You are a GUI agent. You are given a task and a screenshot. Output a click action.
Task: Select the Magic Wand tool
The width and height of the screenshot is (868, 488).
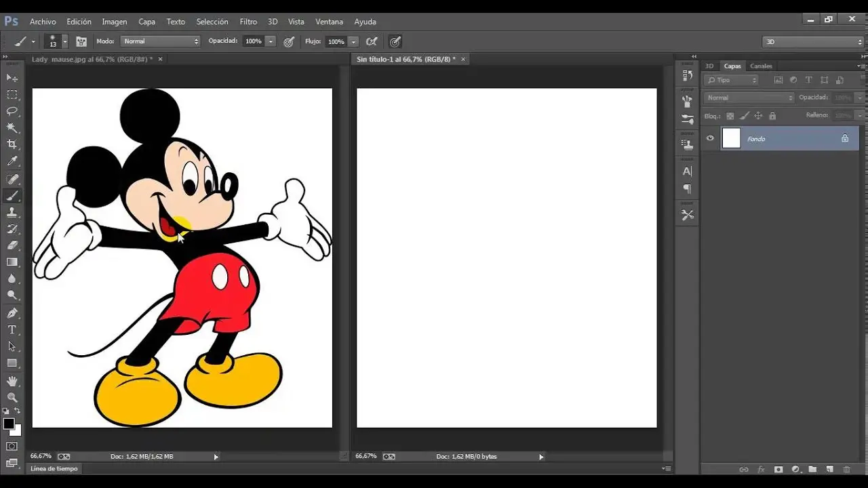click(12, 127)
